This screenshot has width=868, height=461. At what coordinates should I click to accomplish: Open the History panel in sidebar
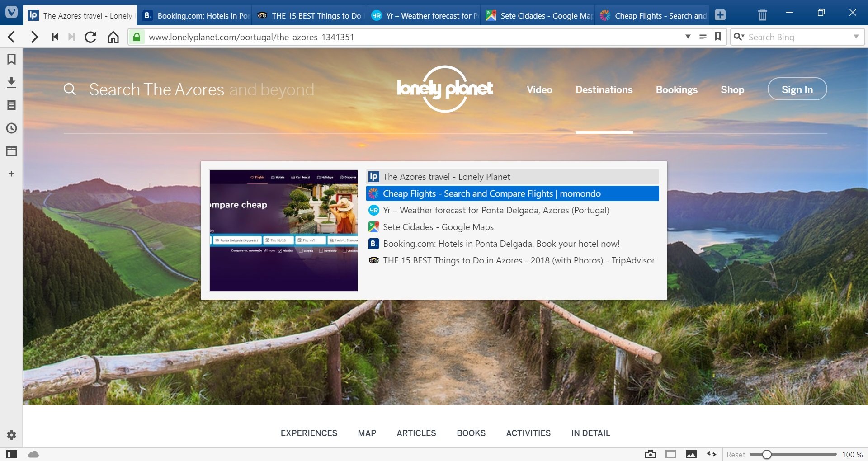[x=11, y=128]
